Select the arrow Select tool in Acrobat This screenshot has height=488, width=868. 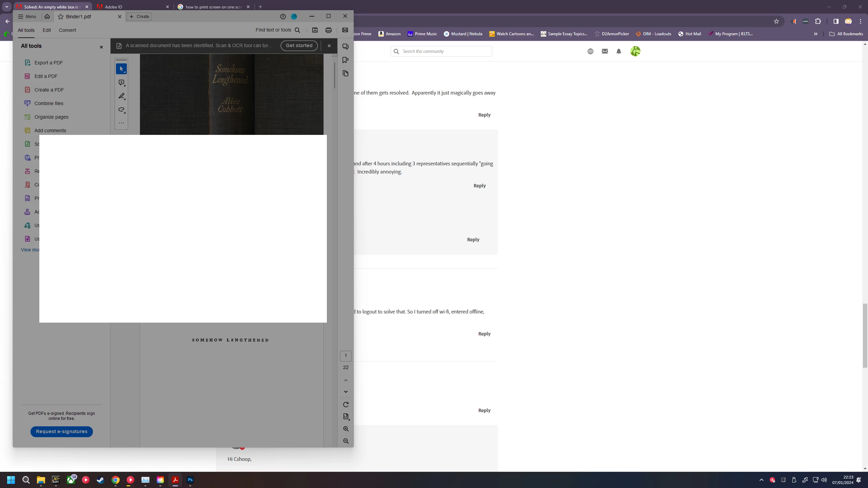pos(121,69)
